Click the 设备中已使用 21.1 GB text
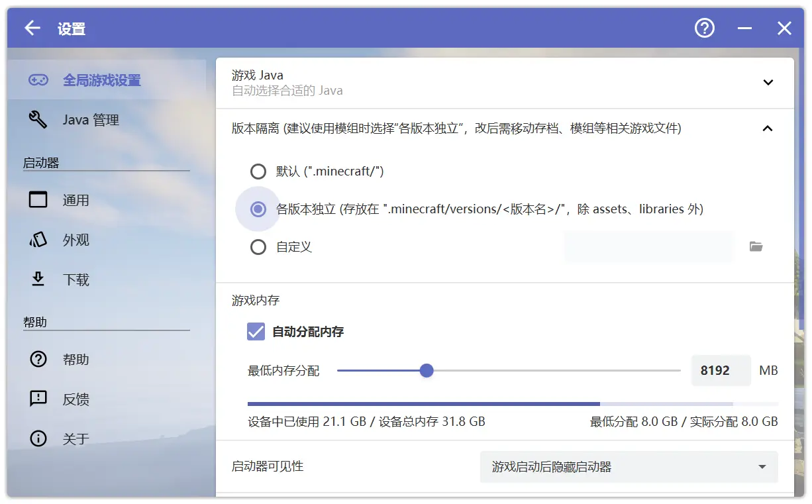The height and width of the screenshot is (504, 812). coord(307,421)
